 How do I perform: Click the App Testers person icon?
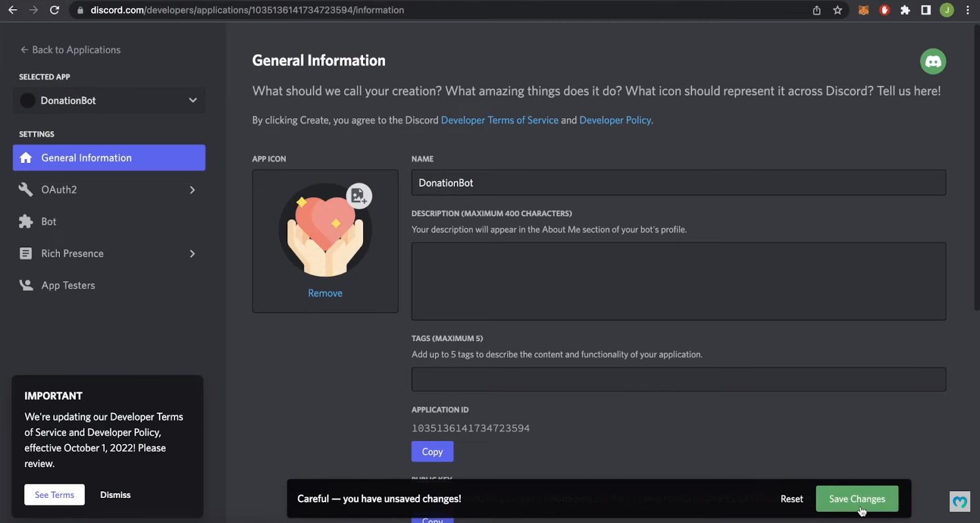[x=26, y=285]
